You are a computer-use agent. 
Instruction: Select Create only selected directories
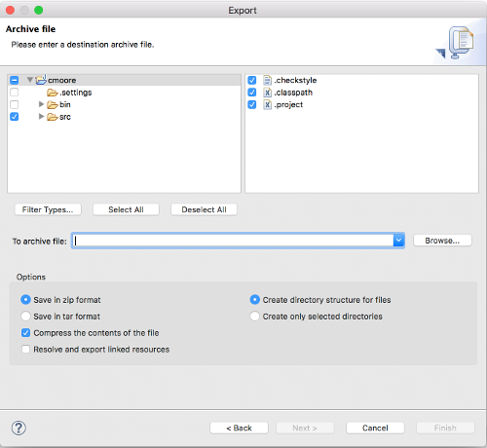tap(255, 317)
